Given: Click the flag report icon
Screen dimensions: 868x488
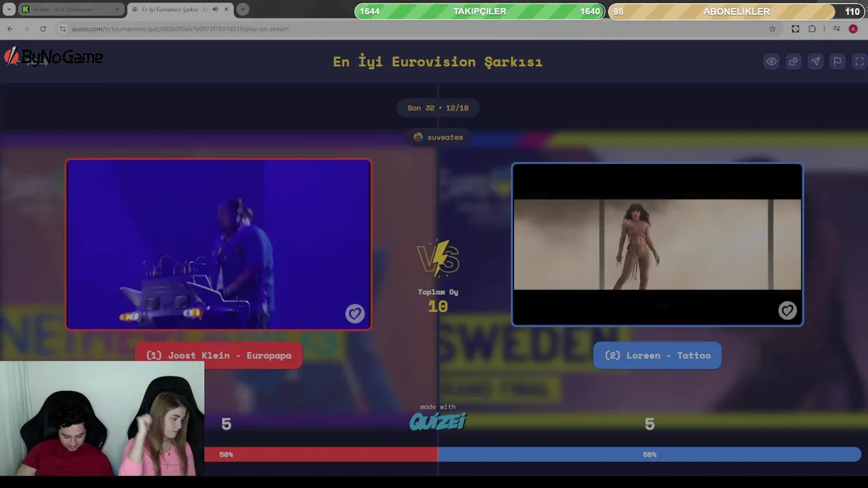Looking at the screenshot, I should click(837, 62).
